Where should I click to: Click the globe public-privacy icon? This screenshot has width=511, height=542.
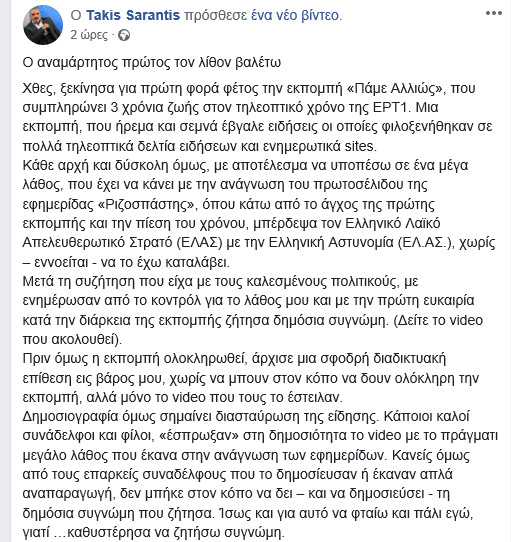point(124,35)
